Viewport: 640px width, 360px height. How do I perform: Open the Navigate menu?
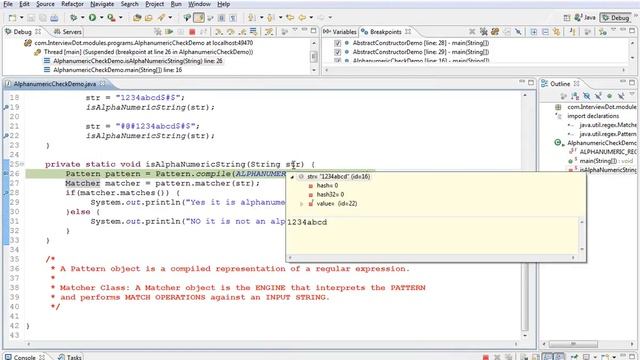(x=102, y=4)
